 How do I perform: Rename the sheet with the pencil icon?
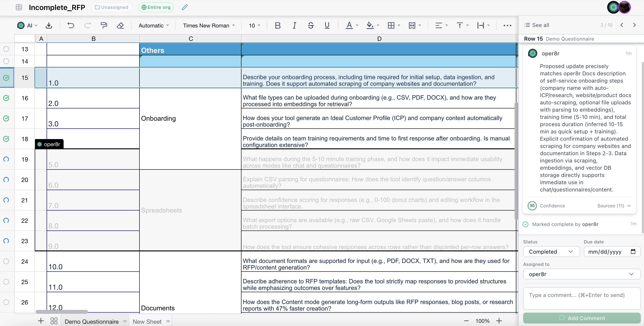coord(184,7)
